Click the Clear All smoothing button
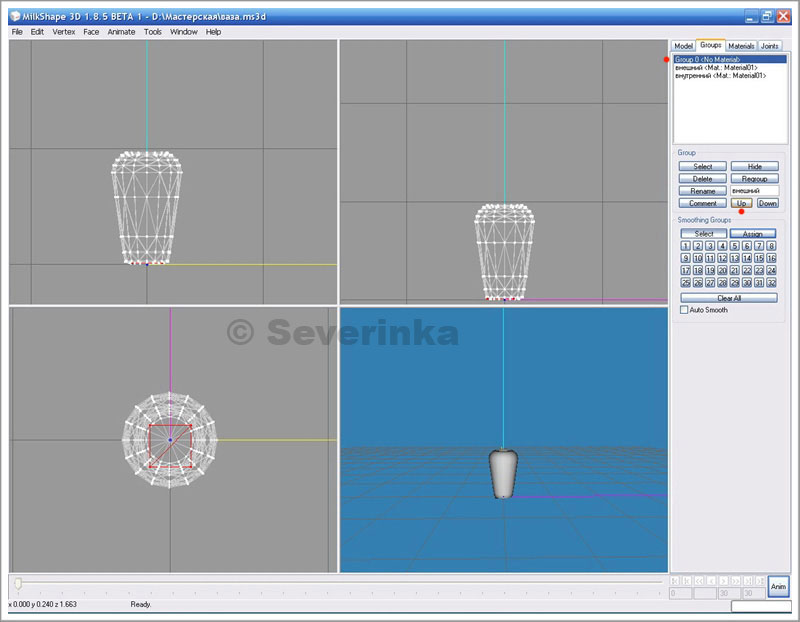Screen dimensions: 800x622 728,298
